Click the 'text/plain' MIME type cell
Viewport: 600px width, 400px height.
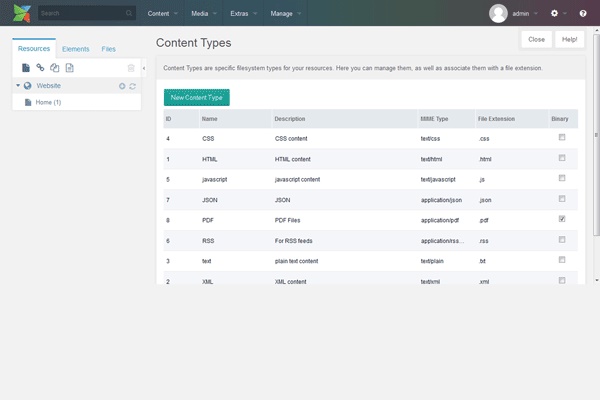click(x=432, y=261)
